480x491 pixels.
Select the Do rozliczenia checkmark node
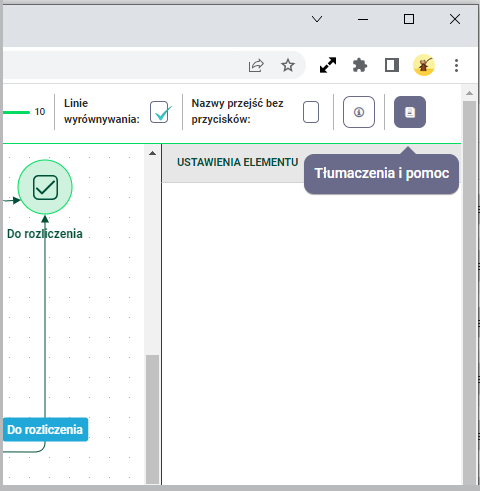45,187
